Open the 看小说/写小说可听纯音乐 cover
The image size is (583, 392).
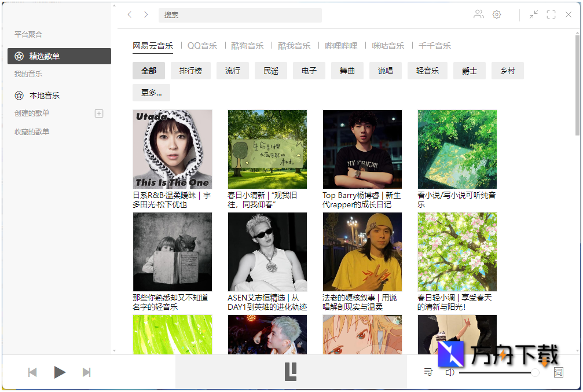[x=457, y=149]
